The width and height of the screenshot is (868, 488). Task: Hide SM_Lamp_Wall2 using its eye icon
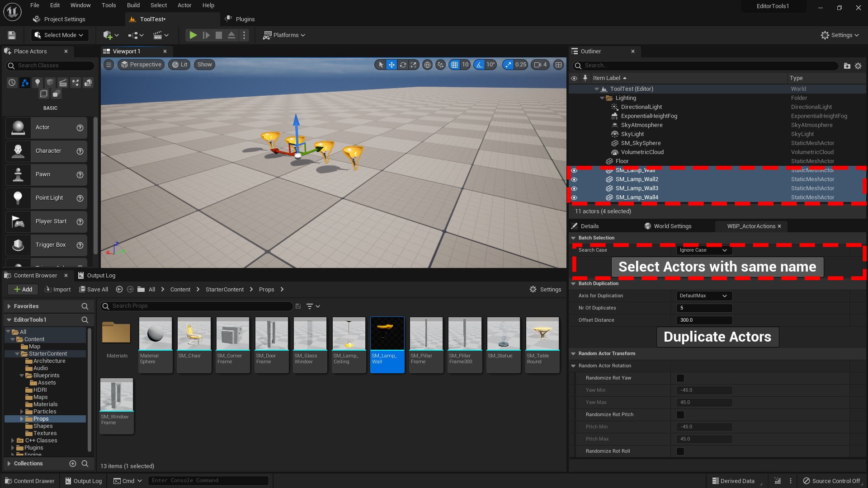574,179
